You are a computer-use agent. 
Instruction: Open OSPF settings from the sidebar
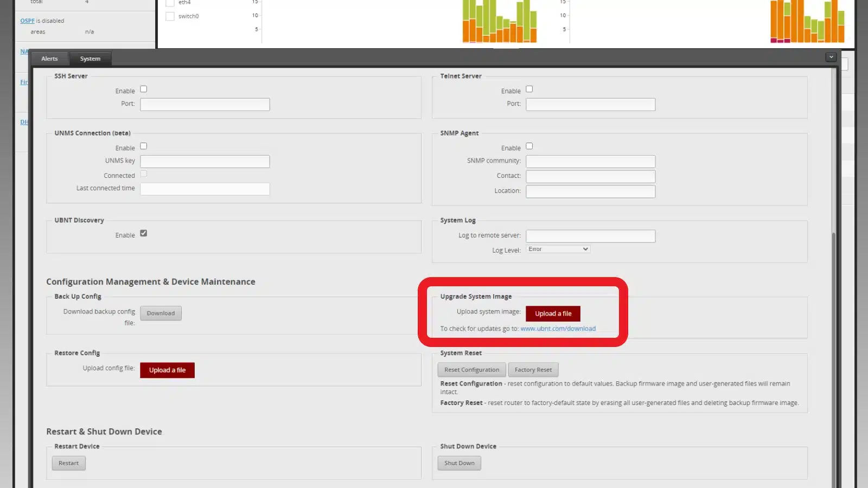click(27, 20)
